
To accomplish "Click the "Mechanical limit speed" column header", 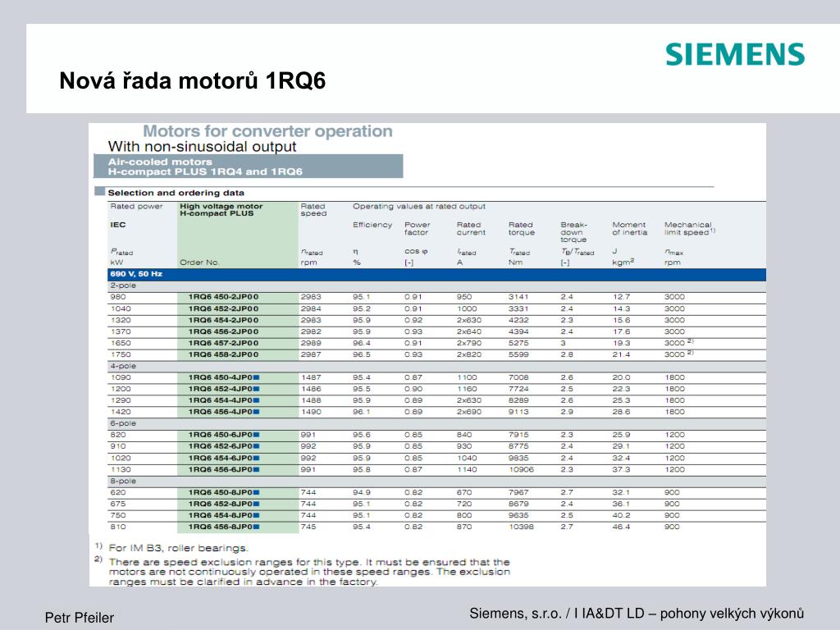I will pos(690,229).
